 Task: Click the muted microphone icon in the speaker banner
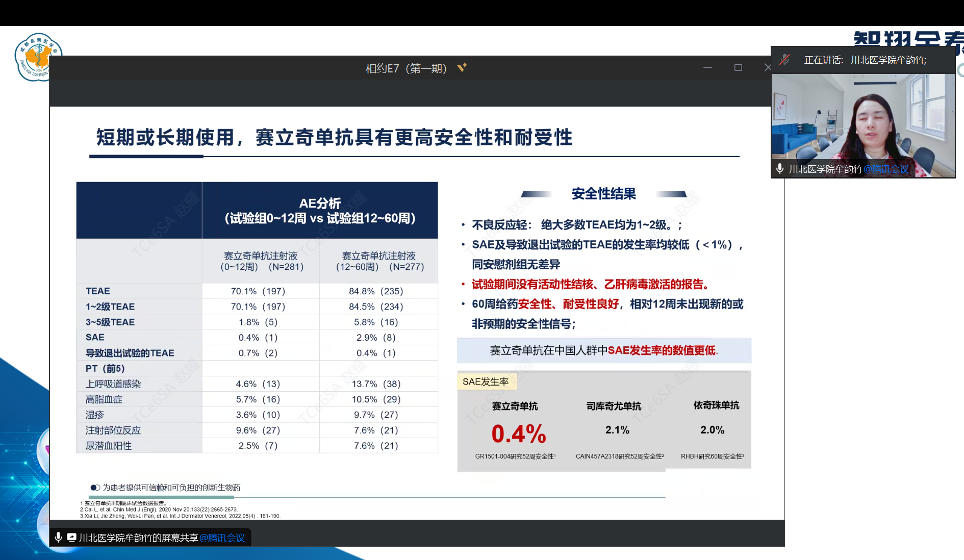point(784,60)
